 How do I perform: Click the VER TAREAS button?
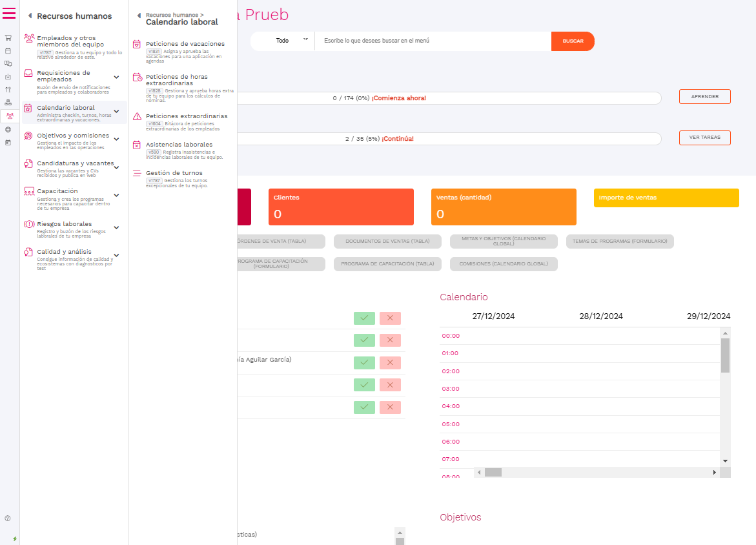click(x=704, y=138)
